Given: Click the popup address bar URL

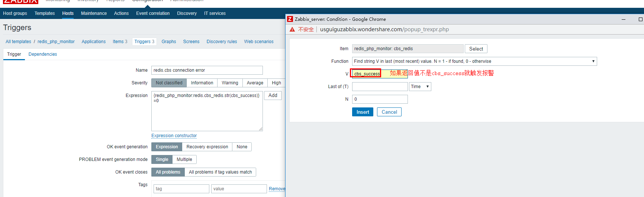Looking at the screenshot, I should (x=384, y=29).
